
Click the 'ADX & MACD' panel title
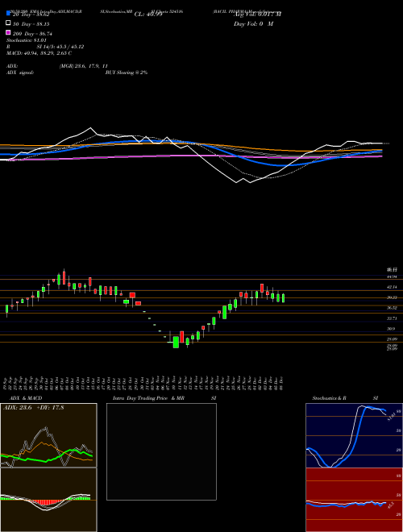click(26, 398)
